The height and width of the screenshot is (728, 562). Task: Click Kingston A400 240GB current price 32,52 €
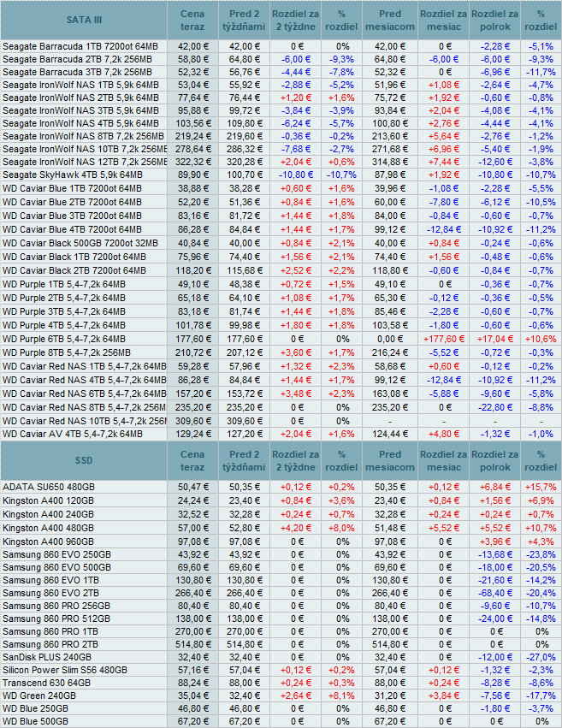tap(193, 514)
